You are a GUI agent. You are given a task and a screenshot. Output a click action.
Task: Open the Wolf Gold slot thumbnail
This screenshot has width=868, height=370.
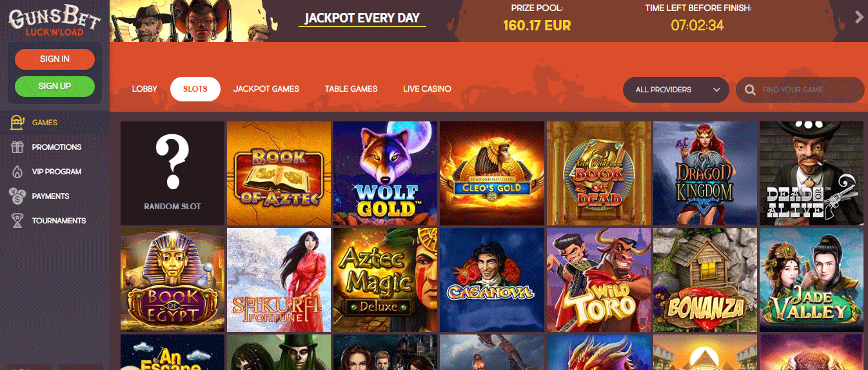click(386, 173)
